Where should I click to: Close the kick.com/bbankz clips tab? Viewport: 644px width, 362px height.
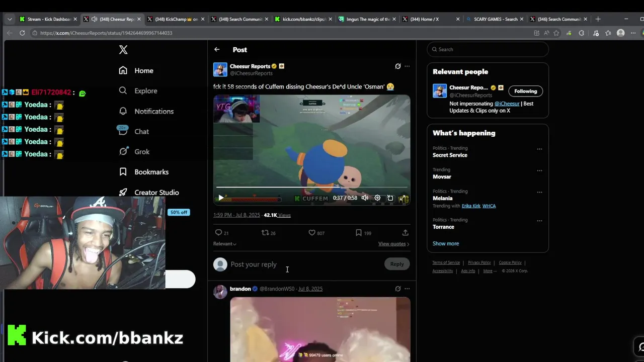pyautogui.click(x=330, y=19)
